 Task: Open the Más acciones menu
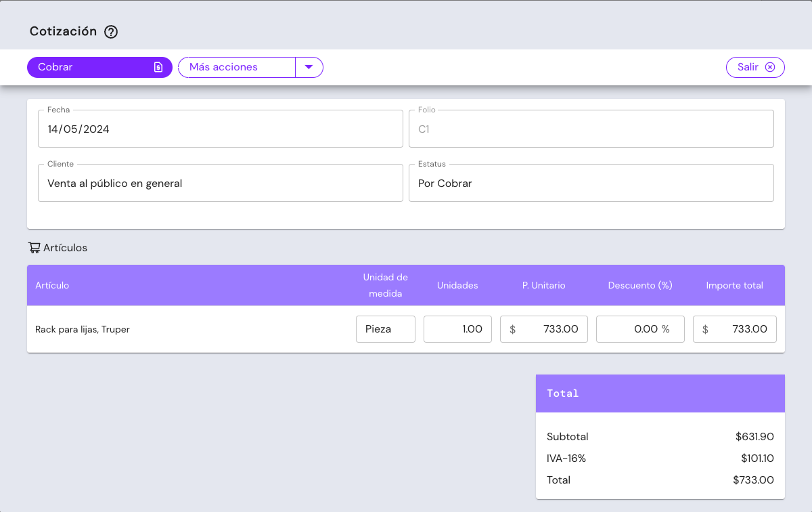(236, 67)
